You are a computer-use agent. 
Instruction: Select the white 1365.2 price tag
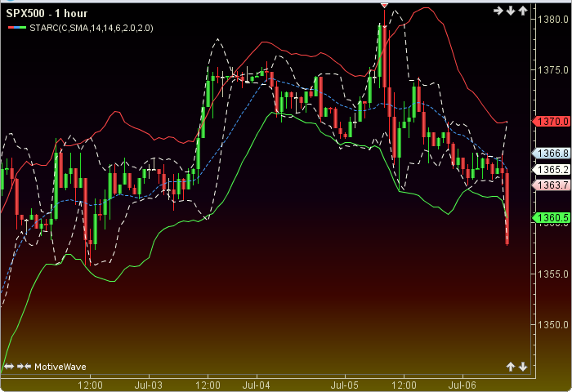[552, 170]
